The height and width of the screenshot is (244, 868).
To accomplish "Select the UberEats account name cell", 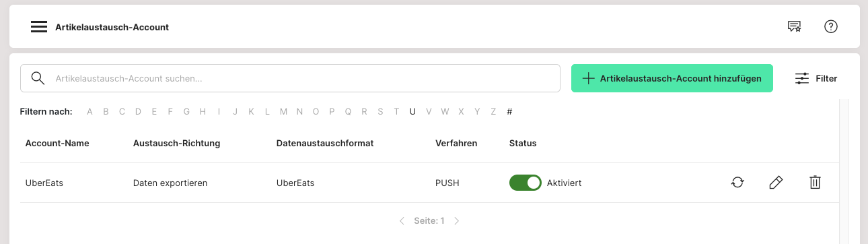I will (x=44, y=183).
